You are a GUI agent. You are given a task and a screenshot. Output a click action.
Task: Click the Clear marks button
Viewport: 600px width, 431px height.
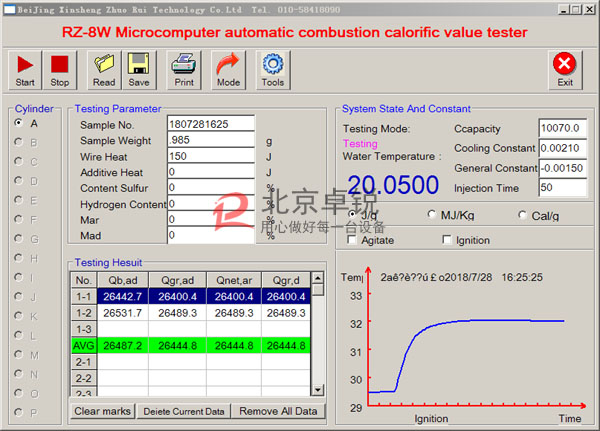pos(103,411)
